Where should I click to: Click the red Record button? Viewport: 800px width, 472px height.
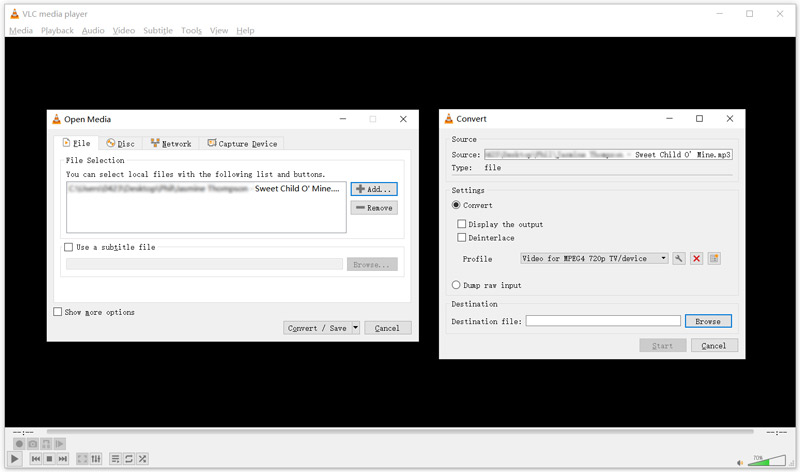pos(19,444)
